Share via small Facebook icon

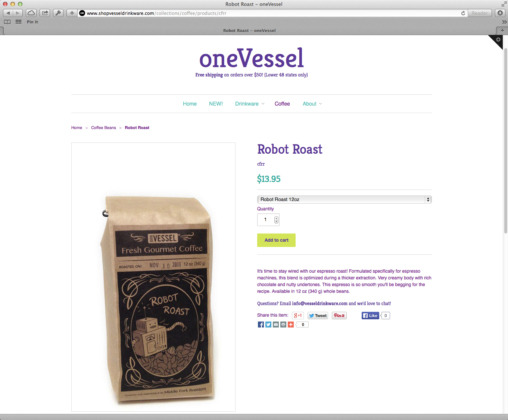261,325
